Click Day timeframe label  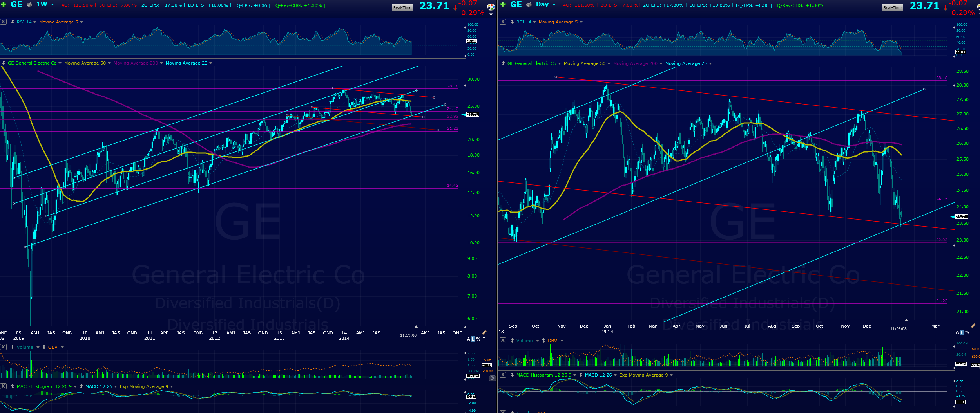pyautogui.click(x=542, y=4)
